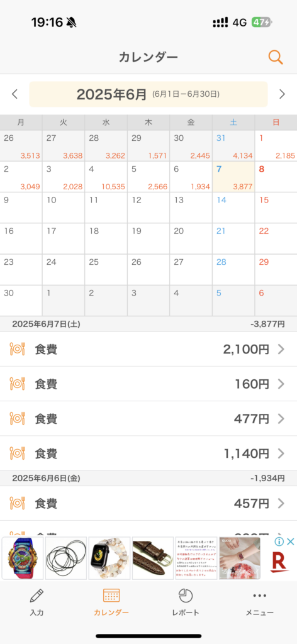Screen dimensions: 297x644
Task: Open the レポート pie chart tab
Action: coord(186,602)
